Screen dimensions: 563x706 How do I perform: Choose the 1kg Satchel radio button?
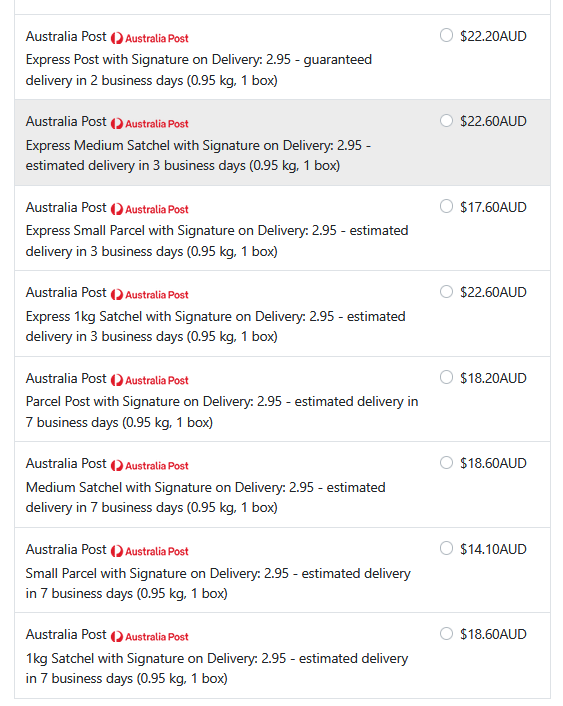pyautogui.click(x=446, y=634)
